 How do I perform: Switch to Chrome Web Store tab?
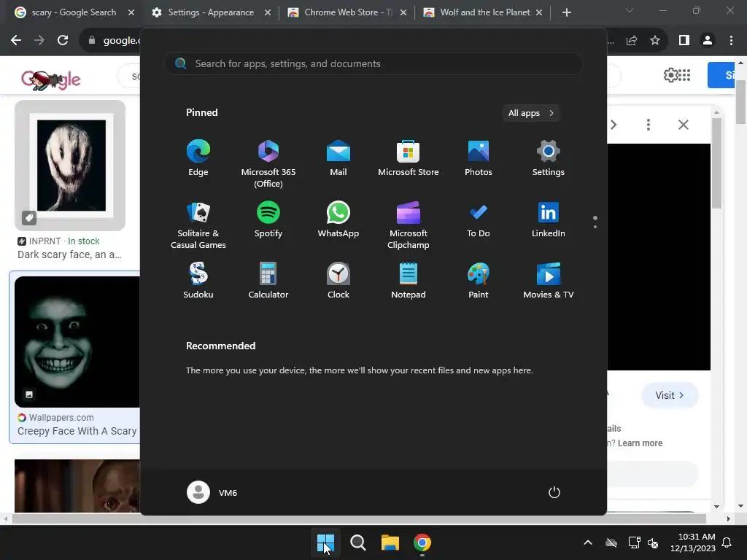coord(347,12)
